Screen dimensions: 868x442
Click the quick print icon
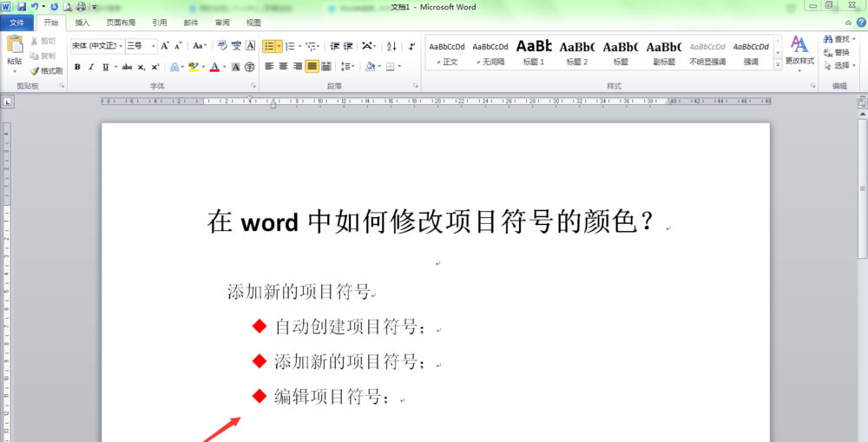tap(81, 7)
